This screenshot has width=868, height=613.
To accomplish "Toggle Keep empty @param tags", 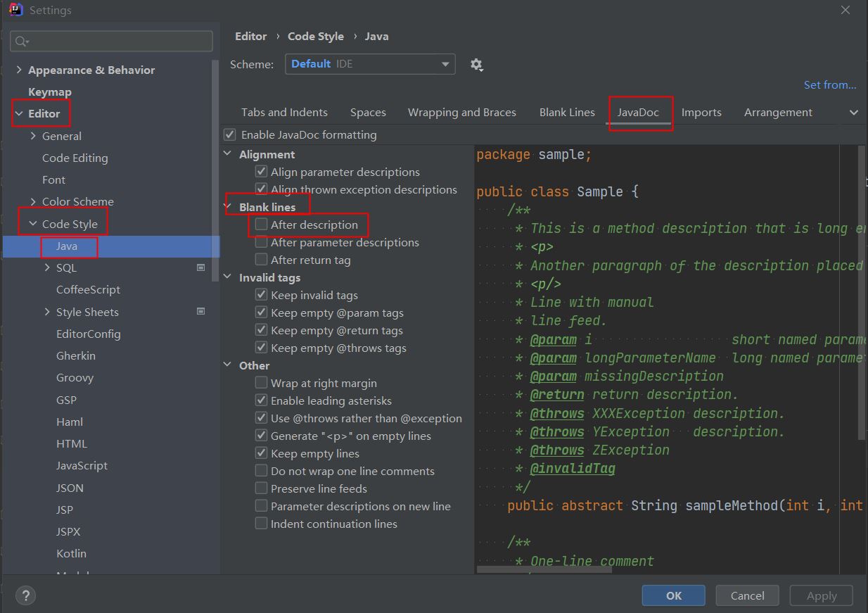I will (x=262, y=312).
